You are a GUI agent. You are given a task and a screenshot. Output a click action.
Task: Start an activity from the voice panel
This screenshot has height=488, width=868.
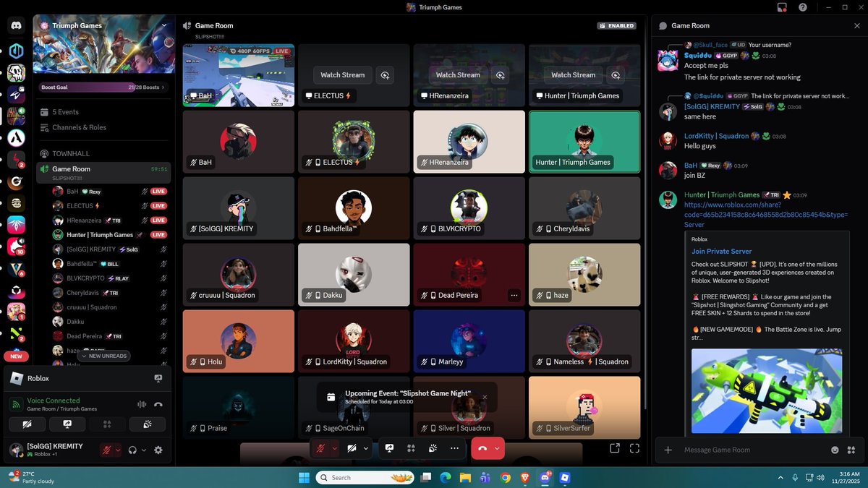click(x=107, y=424)
